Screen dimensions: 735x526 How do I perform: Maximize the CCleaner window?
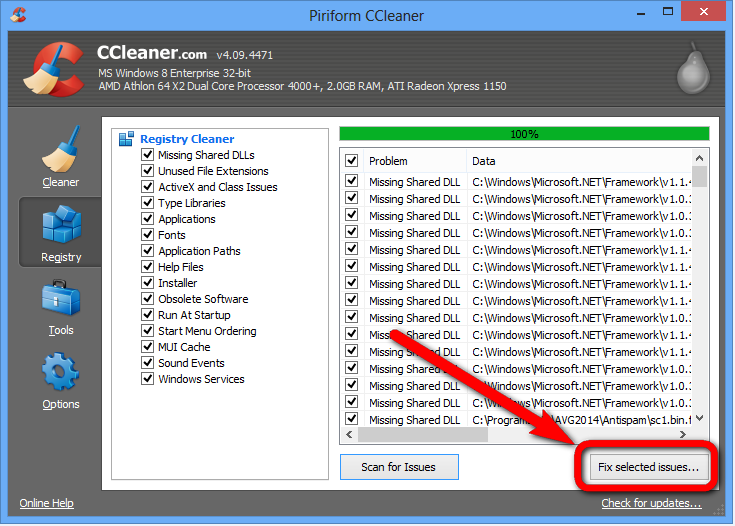tap(668, 12)
